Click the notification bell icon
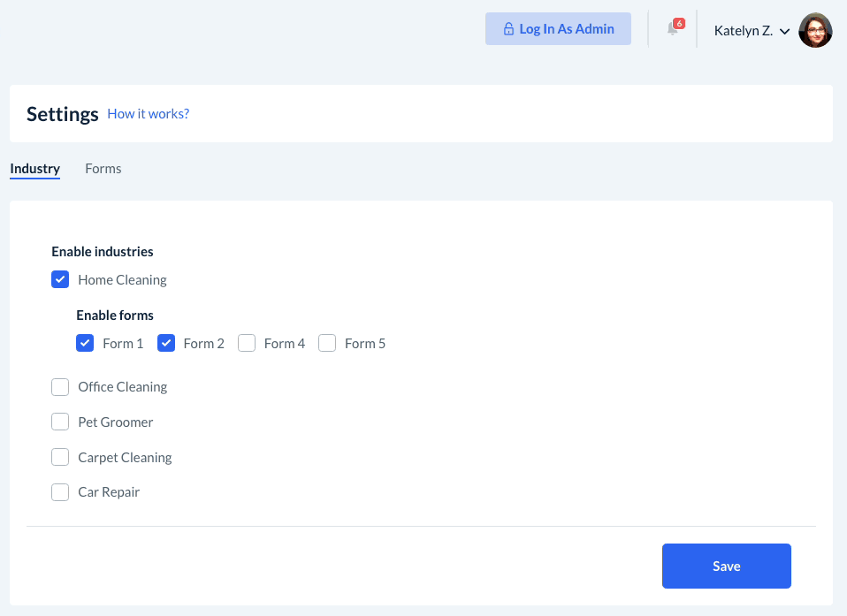The height and width of the screenshot is (616, 847). [672, 30]
